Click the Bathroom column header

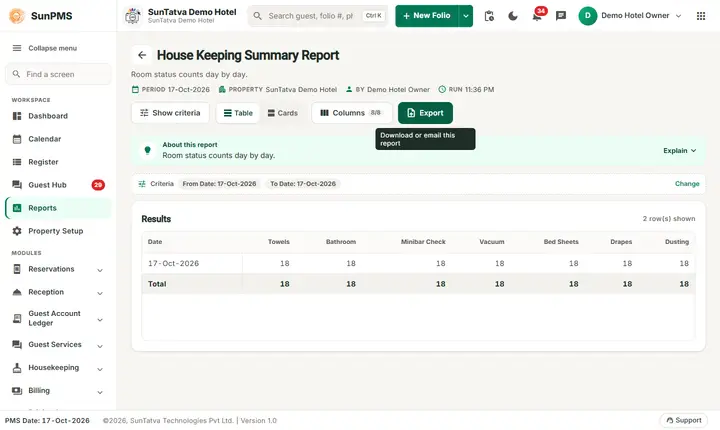tap(341, 242)
